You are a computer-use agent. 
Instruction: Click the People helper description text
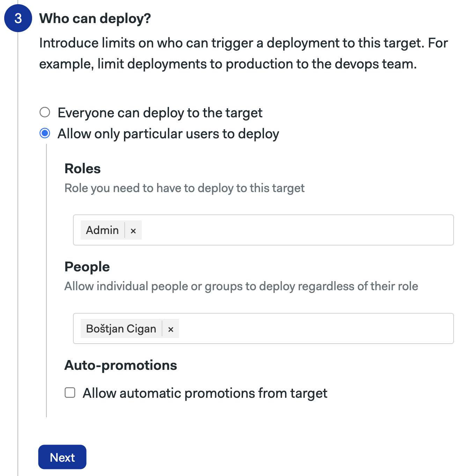[241, 286]
